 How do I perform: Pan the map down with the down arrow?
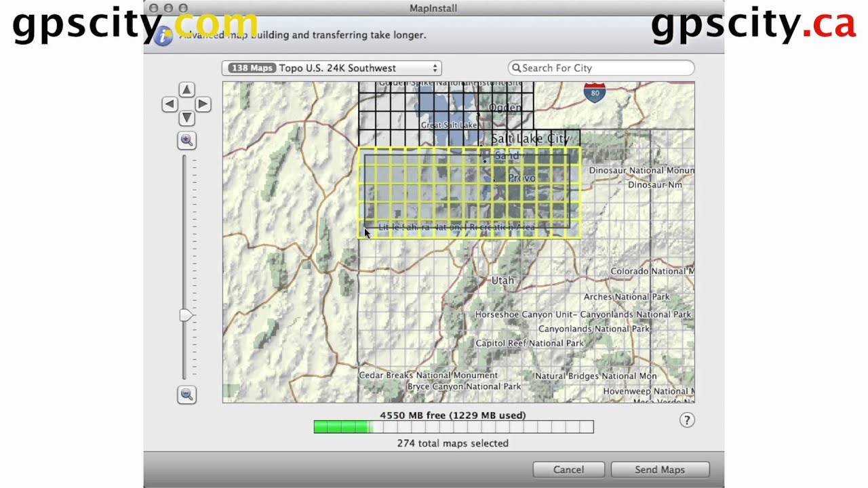[x=186, y=119]
